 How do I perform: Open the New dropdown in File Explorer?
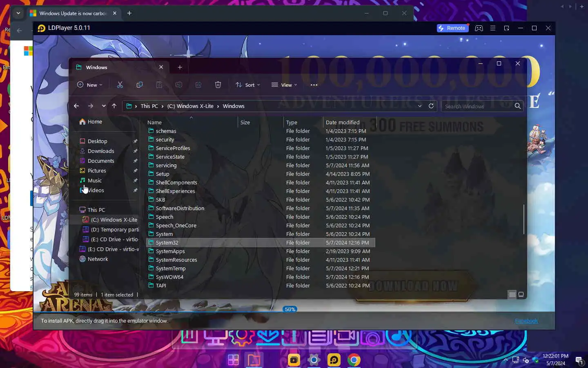pos(89,85)
